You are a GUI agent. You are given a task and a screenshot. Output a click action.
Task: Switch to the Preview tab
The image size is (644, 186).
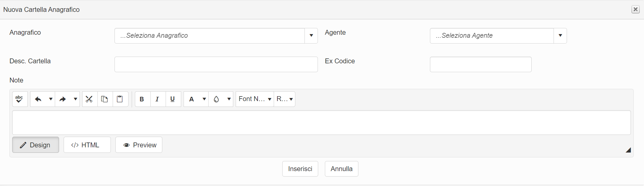click(x=139, y=145)
